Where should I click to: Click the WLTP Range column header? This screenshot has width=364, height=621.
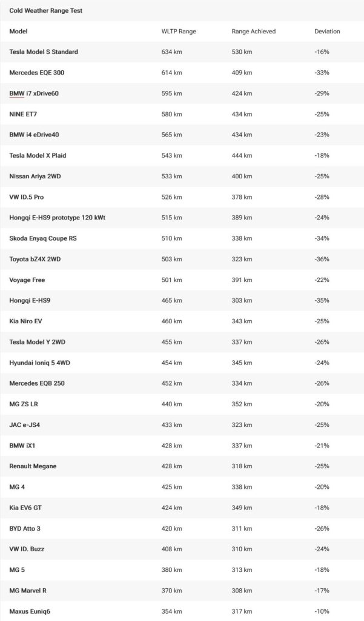point(179,32)
